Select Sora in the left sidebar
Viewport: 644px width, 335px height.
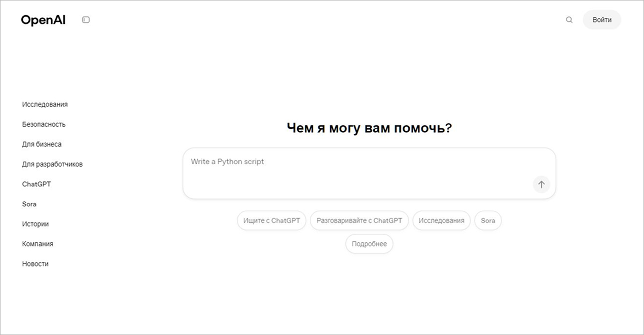29,204
